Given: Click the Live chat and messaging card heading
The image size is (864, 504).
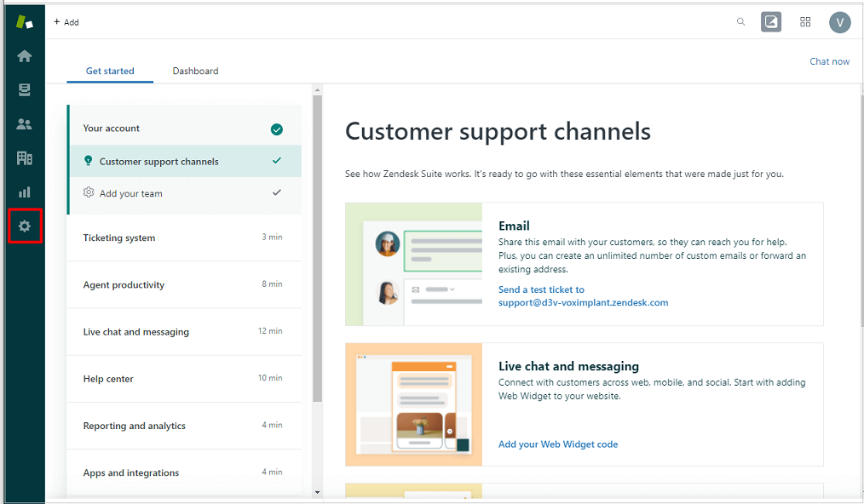Looking at the screenshot, I should 568,366.
